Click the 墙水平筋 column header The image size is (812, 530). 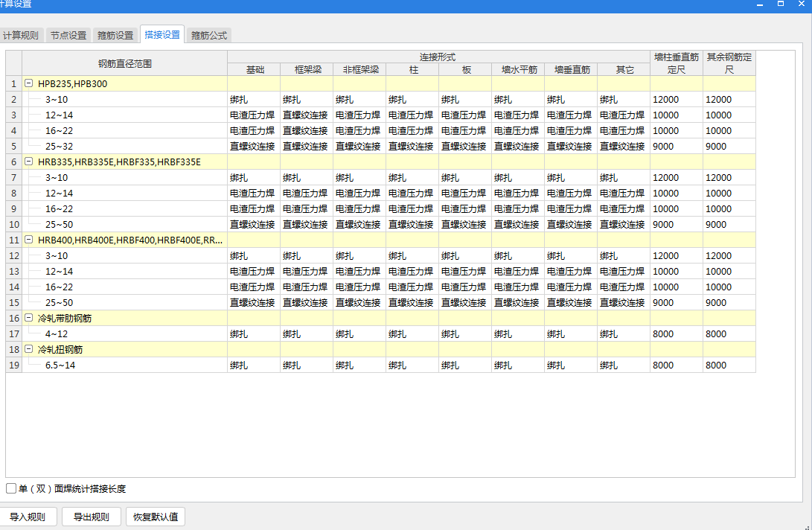tap(518, 69)
